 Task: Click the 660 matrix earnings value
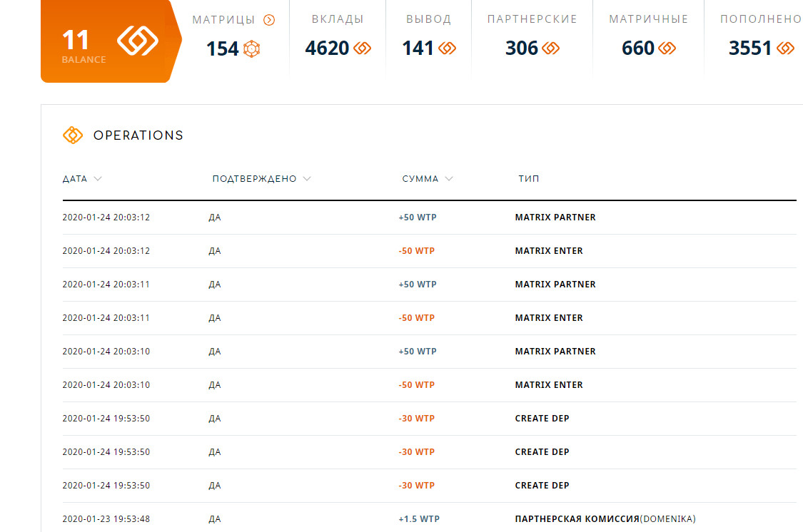point(637,48)
